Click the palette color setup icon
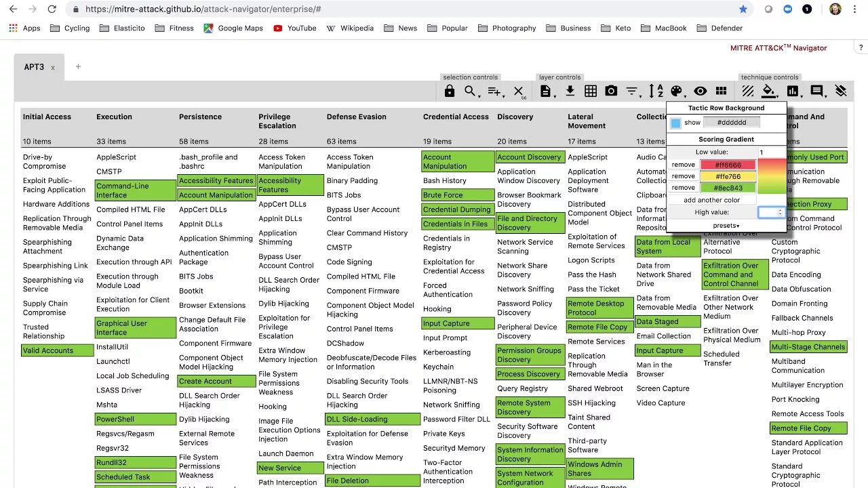The image size is (868, 488). coord(677,91)
